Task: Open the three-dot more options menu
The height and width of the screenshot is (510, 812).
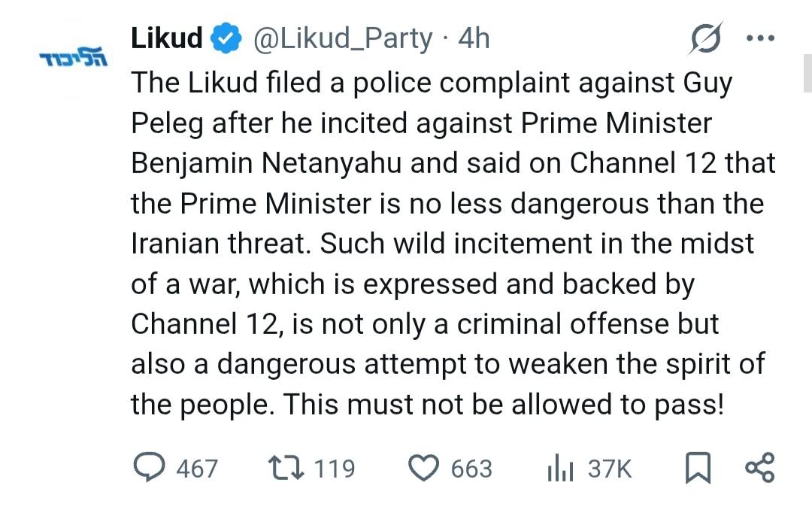Action: (759, 38)
